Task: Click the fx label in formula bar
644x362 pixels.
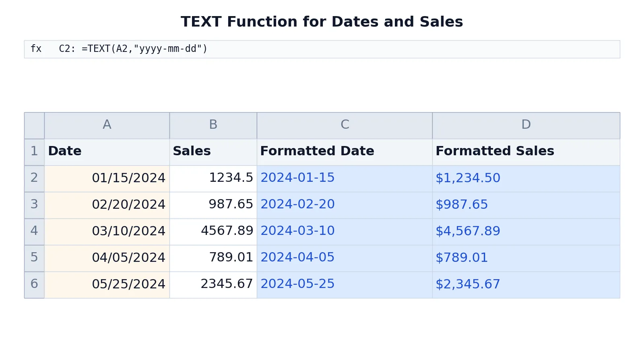Action: click(x=36, y=49)
